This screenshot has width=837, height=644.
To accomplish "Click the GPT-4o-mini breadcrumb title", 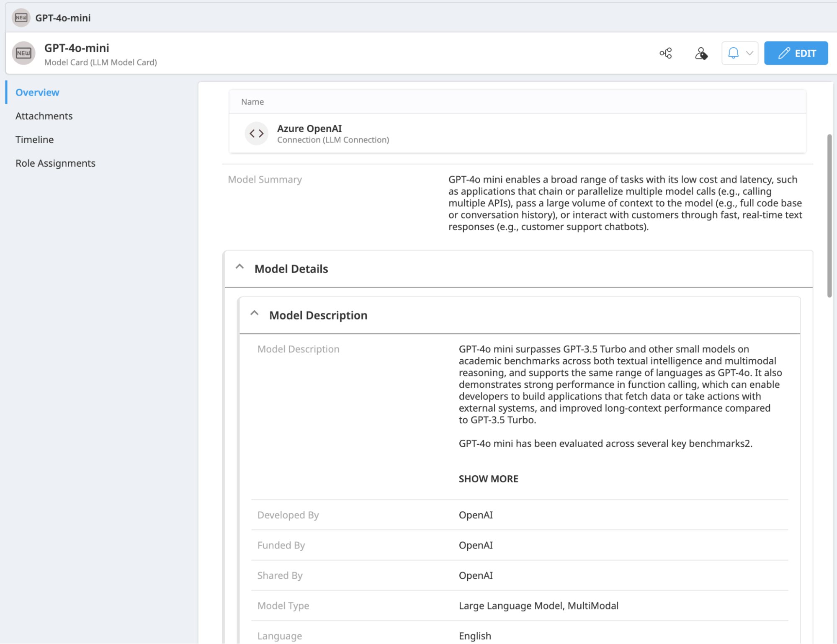I will point(63,18).
